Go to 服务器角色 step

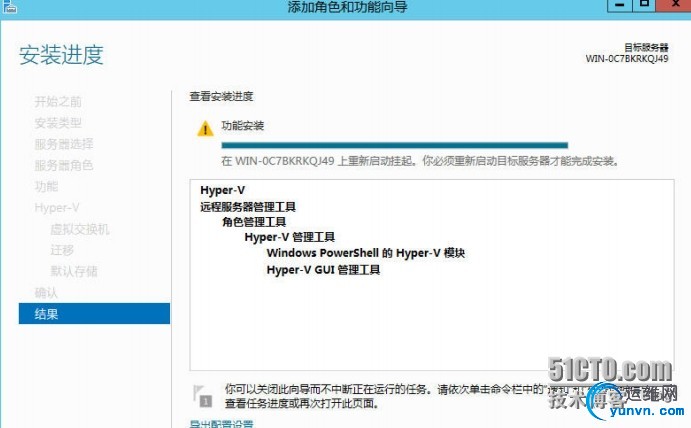click(64, 165)
